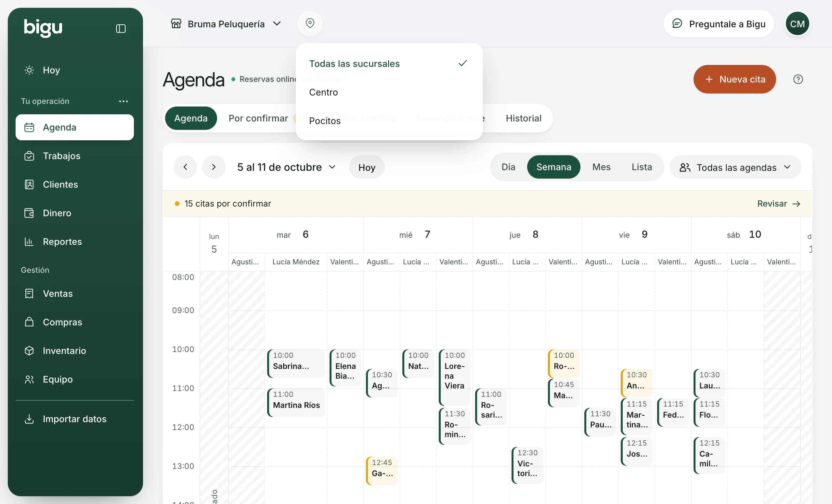Open Compras in the sidebar
The width and height of the screenshot is (832, 504).
coord(75,322)
